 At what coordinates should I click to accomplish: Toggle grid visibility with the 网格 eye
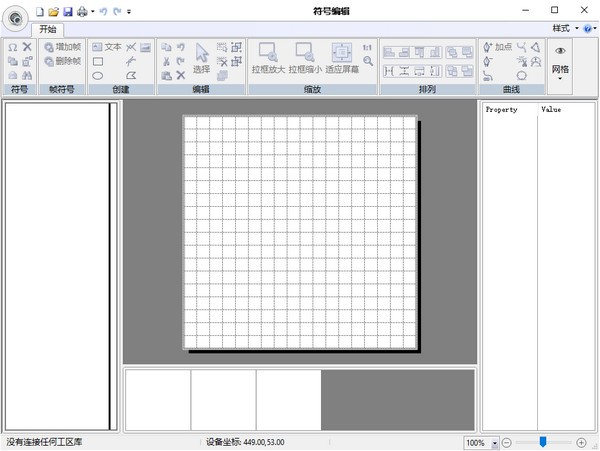(560, 52)
